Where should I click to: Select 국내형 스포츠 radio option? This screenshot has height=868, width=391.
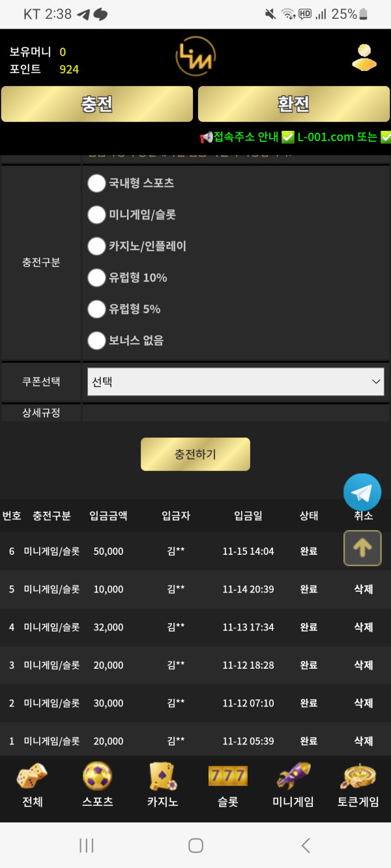click(x=97, y=184)
